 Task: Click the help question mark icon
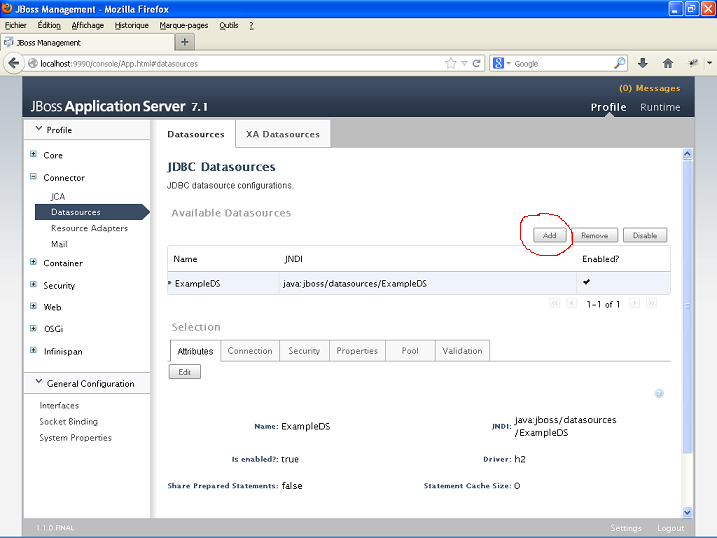pyautogui.click(x=659, y=394)
